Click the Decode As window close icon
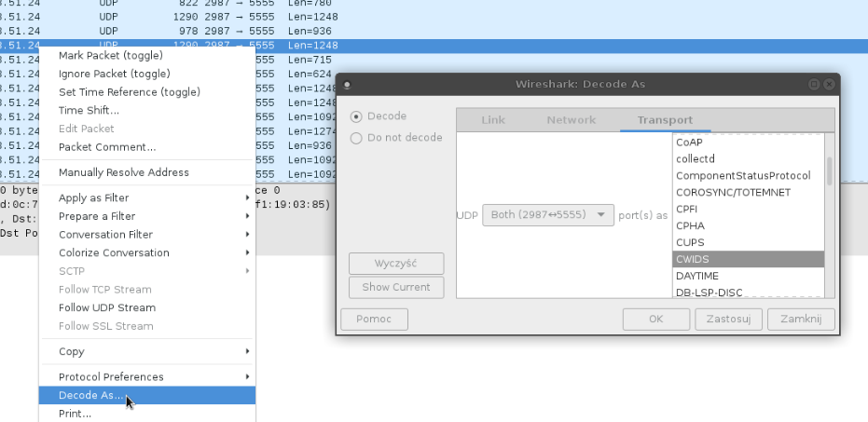The width and height of the screenshot is (868, 422). pos(829,84)
